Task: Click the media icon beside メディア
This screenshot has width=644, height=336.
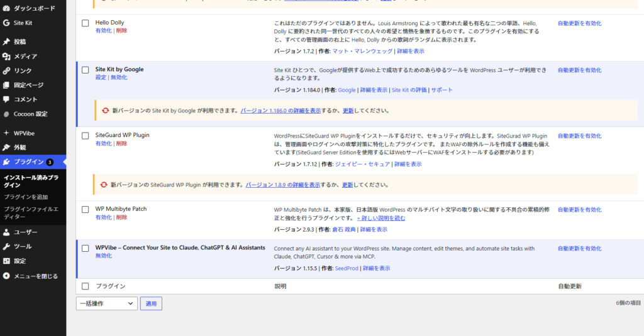Action: (x=6, y=56)
